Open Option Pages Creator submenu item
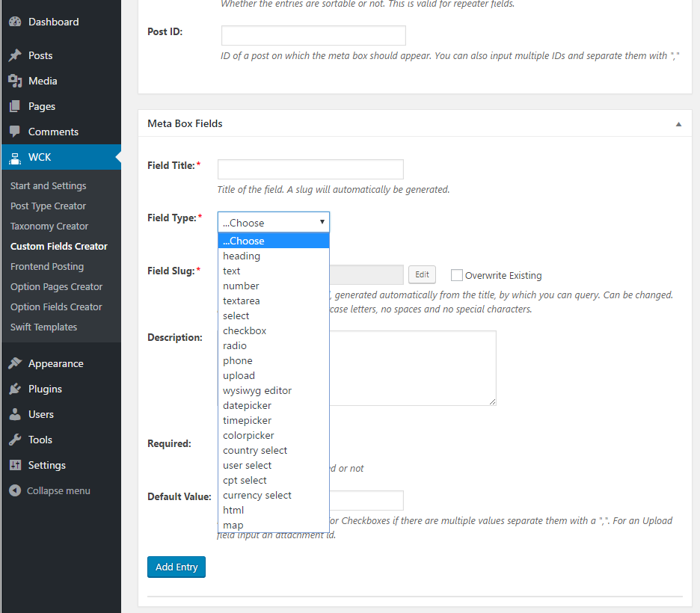Screen dimensions: 700x613 pos(56,287)
